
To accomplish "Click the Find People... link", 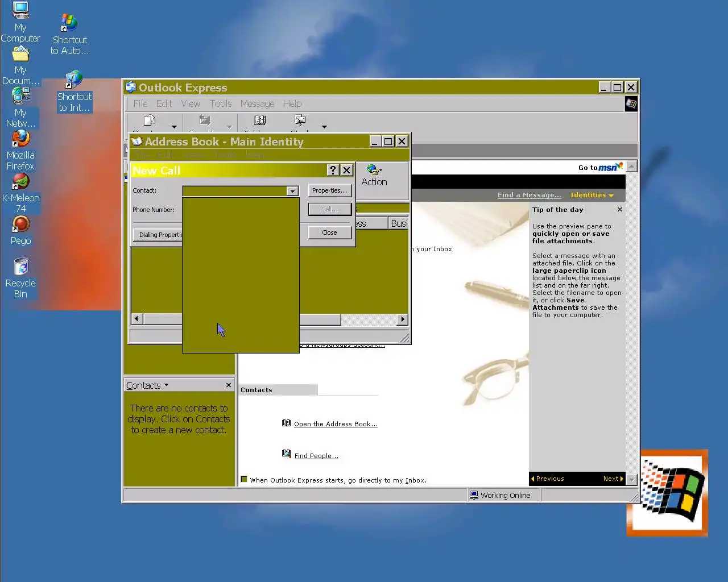I will pos(316,456).
